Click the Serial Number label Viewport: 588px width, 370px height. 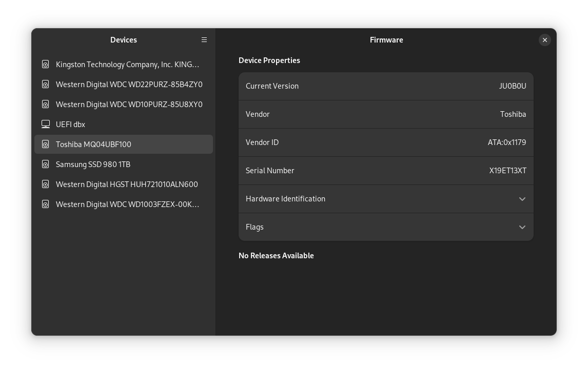point(269,170)
